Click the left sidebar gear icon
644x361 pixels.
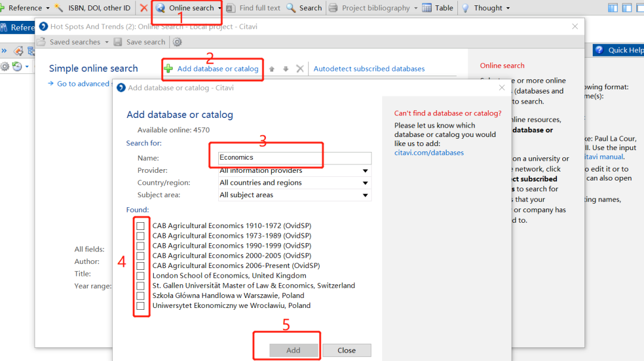(x=5, y=67)
